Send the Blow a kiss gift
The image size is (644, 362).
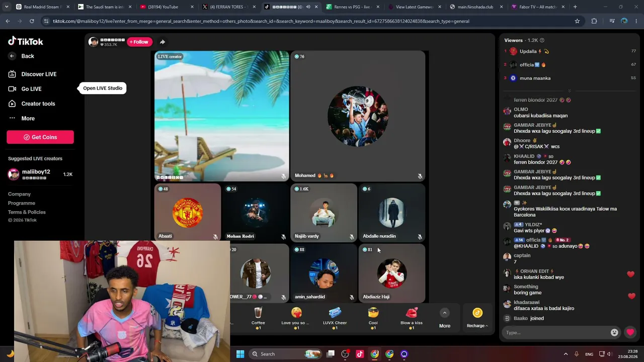412,318
